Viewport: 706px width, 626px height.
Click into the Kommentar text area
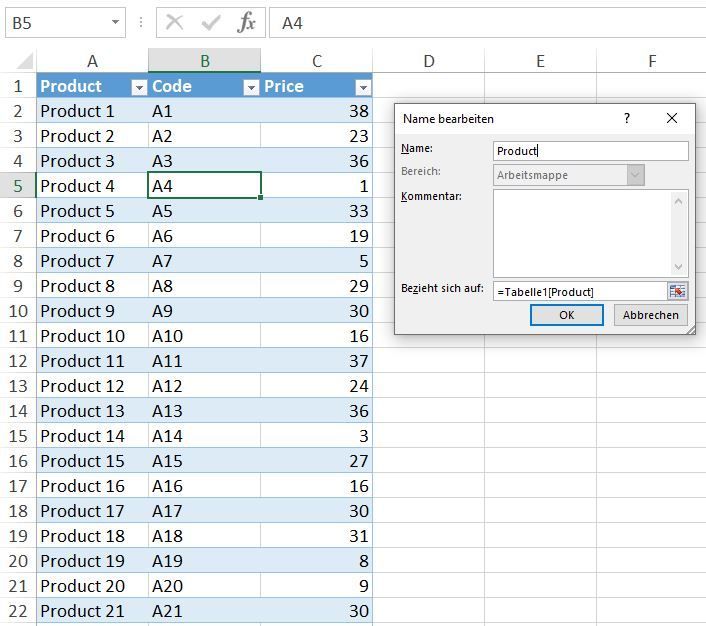click(582, 233)
